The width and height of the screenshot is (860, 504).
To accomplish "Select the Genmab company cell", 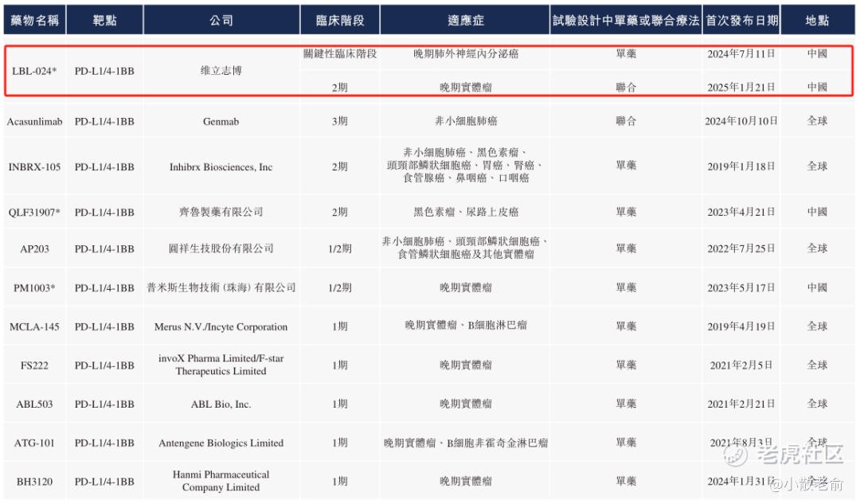I will [221, 121].
